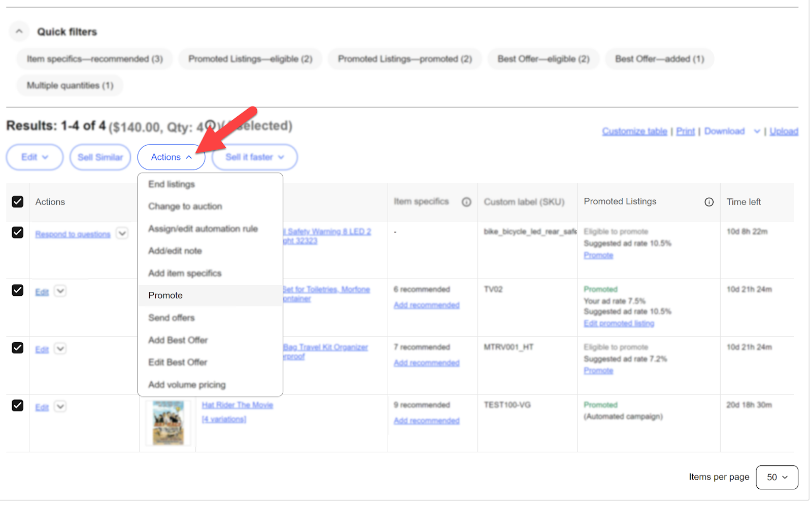Uncheck the select-all checkbox in the table header

tap(17, 201)
